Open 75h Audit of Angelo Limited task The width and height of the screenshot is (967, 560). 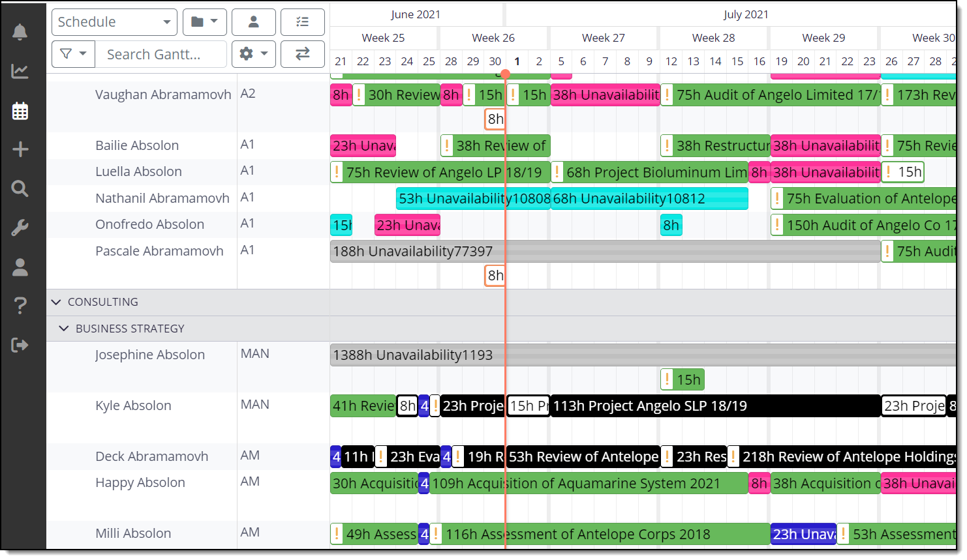(x=770, y=95)
